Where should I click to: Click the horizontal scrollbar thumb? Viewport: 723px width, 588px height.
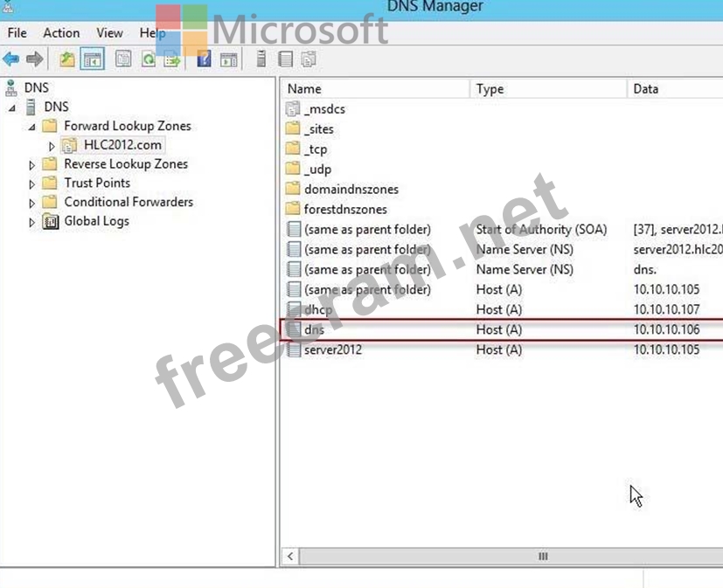coord(511,557)
